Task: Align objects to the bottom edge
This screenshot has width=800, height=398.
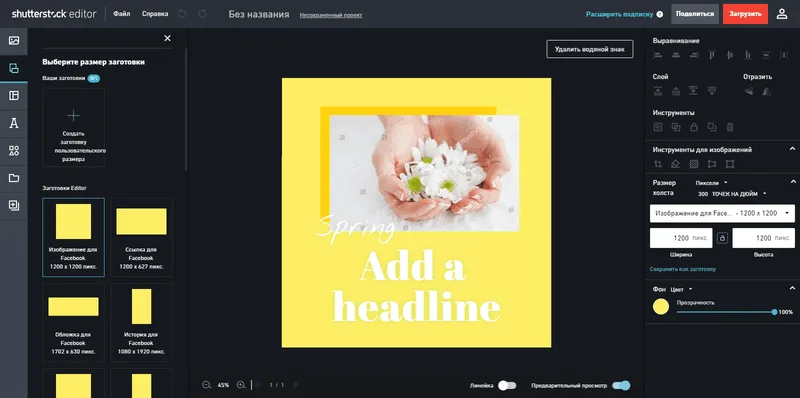Action: [x=747, y=55]
